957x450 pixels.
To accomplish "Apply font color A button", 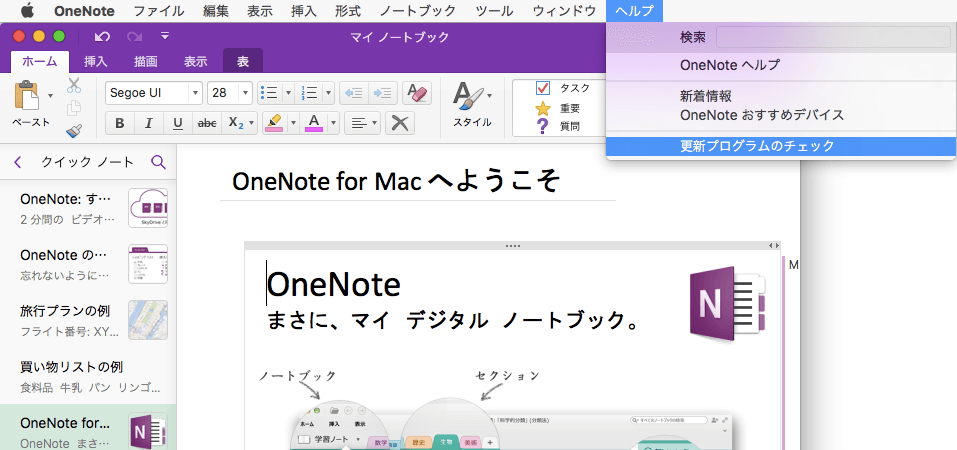I will 314,123.
